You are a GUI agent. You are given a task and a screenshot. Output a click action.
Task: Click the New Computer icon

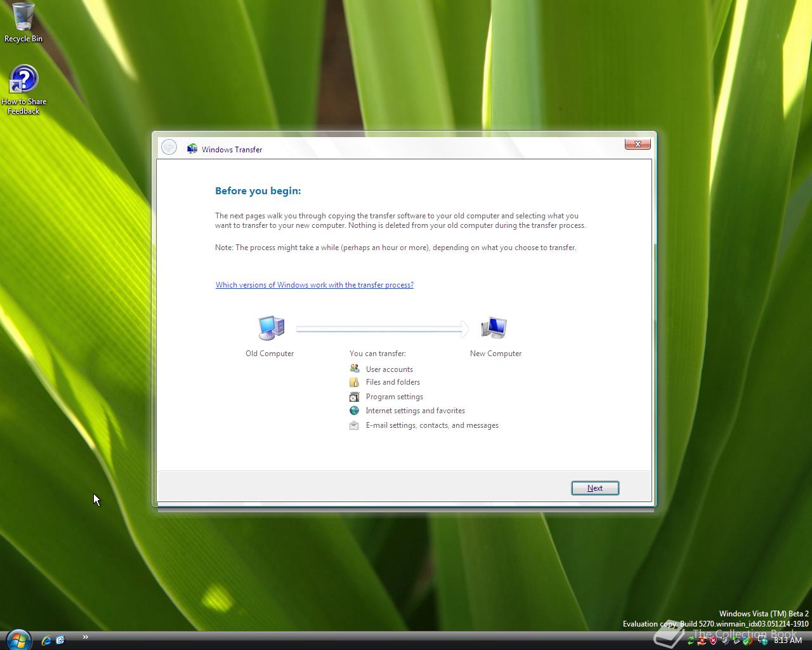tap(494, 328)
